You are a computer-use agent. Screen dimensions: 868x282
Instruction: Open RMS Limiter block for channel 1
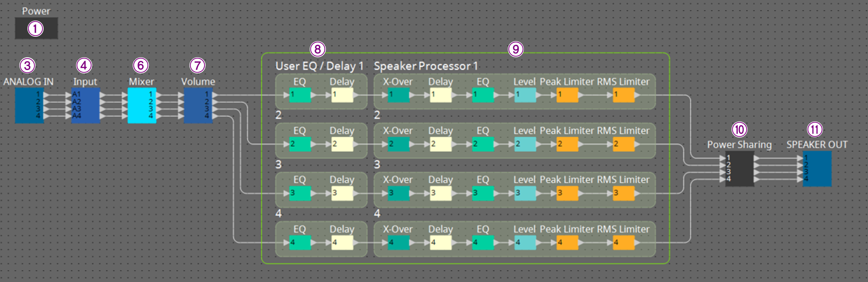tap(624, 95)
